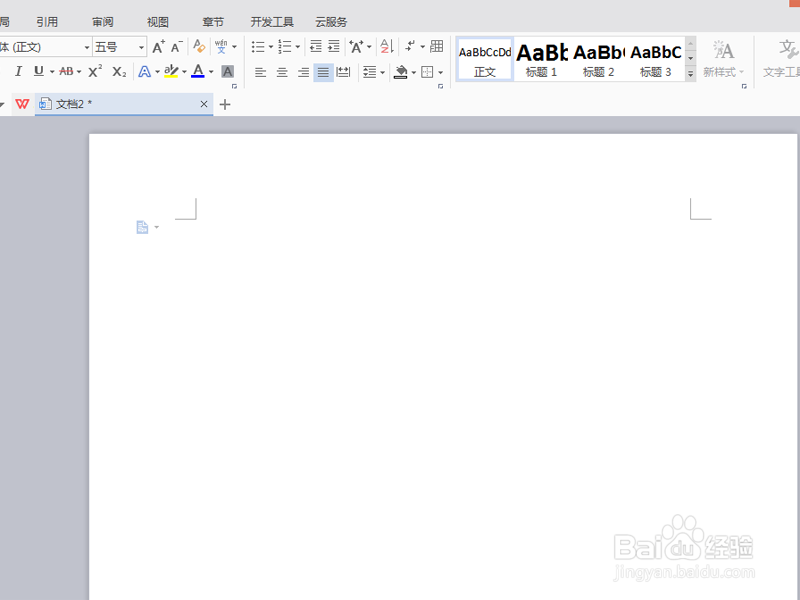The width and height of the screenshot is (800, 600).
Task: Apply the 标题 1 style
Action: point(542,59)
